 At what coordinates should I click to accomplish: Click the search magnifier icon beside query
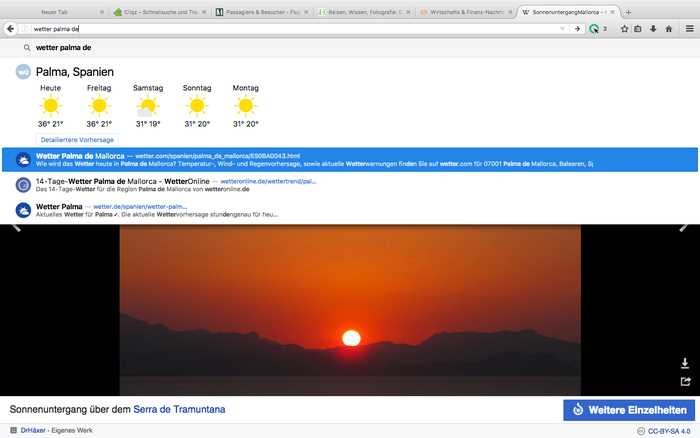27,47
